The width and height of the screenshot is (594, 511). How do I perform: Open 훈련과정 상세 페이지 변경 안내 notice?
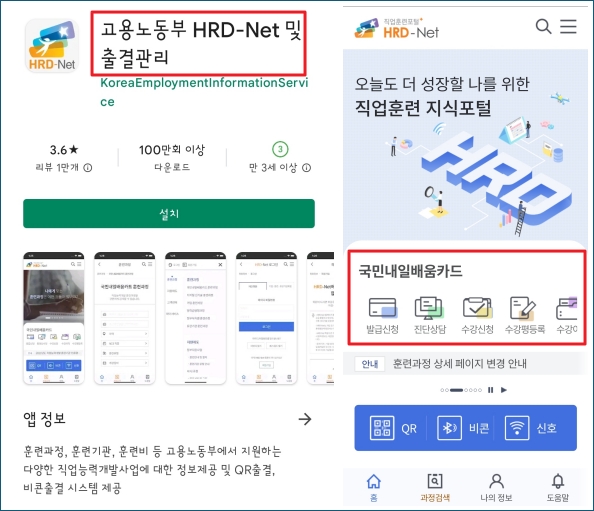point(460,364)
